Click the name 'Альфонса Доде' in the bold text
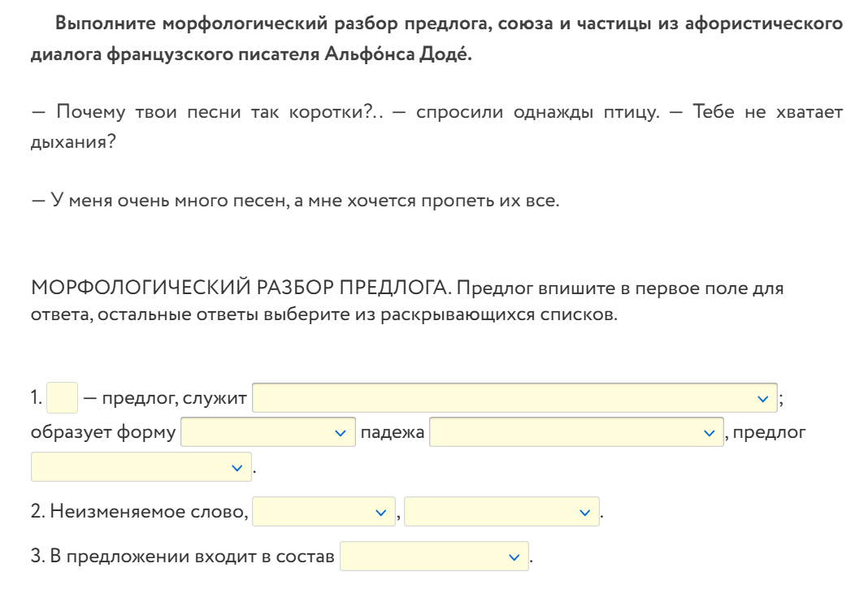Screen dimensions: 868x598 [x=397, y=54]
